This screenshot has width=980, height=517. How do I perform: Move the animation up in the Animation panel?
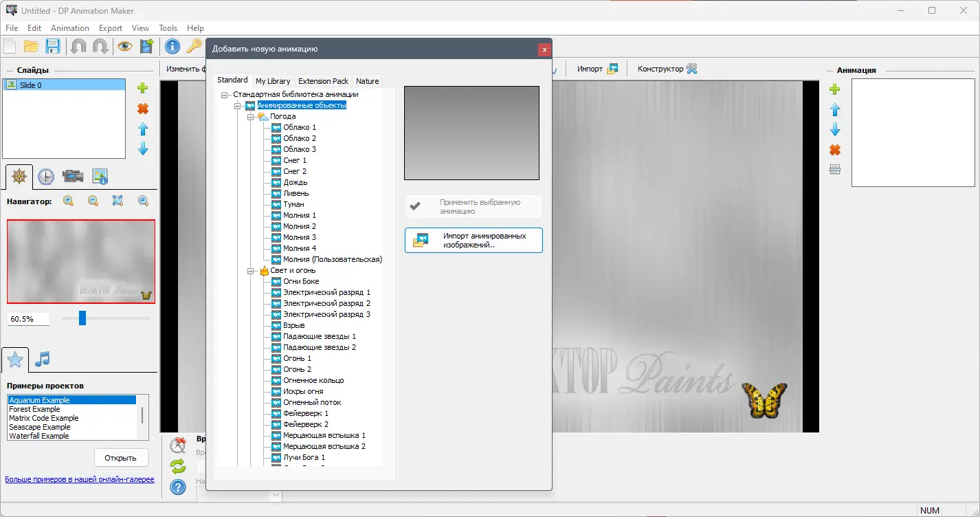tap(835, 109)
